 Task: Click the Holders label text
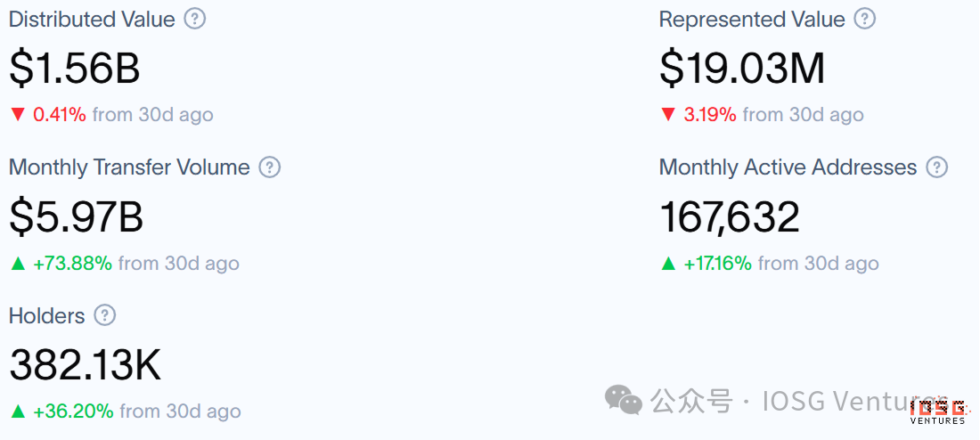[47, 315]
